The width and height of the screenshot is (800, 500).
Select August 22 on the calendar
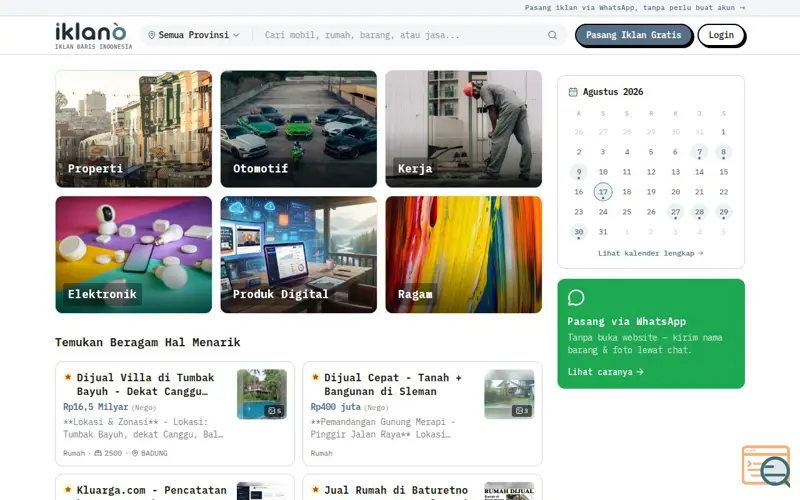723,192
